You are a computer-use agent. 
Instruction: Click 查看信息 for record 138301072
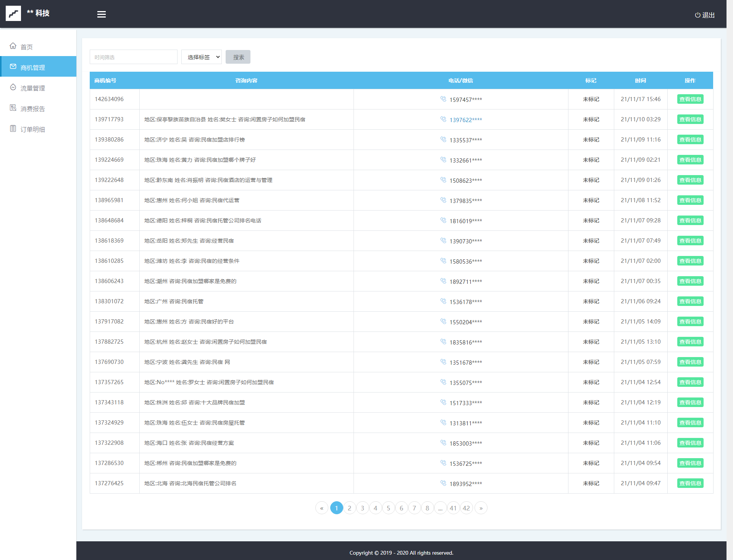(x=690, y=301)
